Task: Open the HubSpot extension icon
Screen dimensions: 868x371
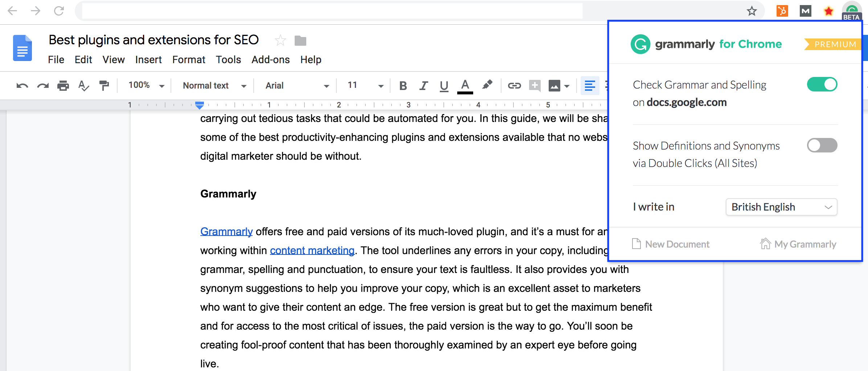Action: [x=782, y=11]
